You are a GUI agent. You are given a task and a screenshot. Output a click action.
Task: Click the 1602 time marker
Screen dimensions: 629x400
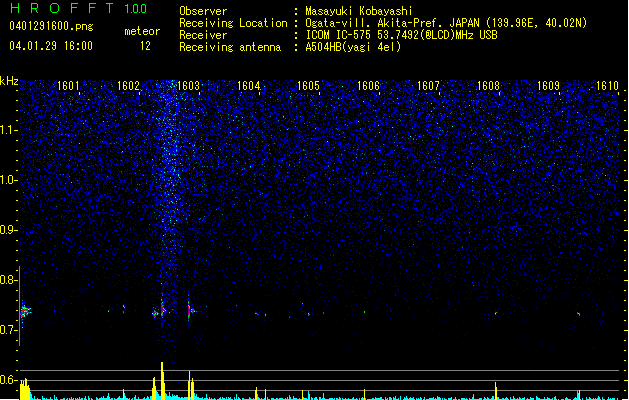click(128, 86)
